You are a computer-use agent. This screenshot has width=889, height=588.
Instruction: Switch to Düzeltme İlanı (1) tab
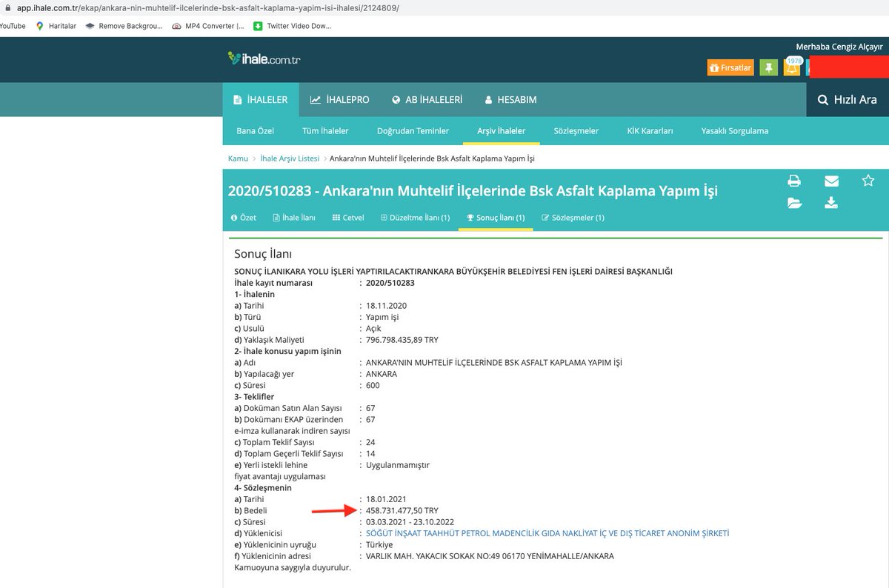pyautogui.click(x=415, y=218)
